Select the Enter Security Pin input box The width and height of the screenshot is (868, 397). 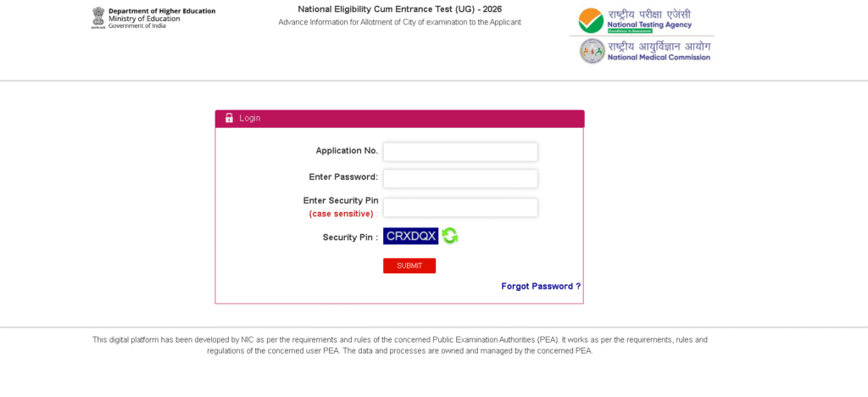click(x=460, y=208)
